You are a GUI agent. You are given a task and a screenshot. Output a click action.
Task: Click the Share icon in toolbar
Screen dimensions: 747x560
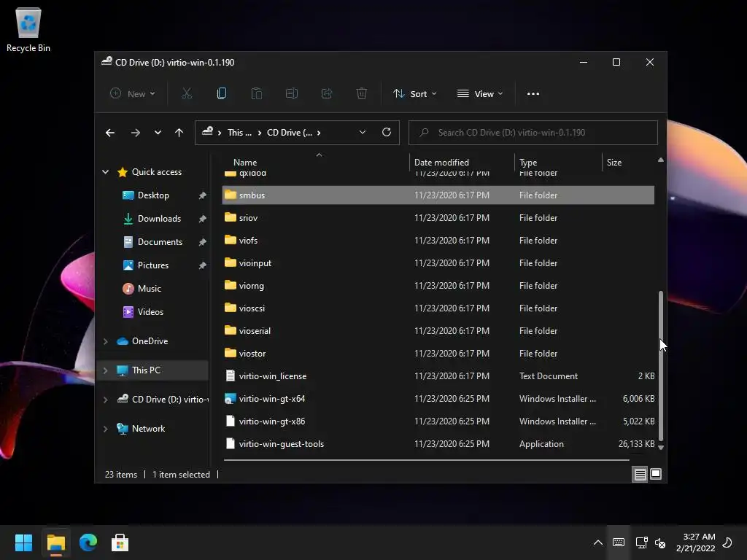pyautogui.click(x=327, y=94)
